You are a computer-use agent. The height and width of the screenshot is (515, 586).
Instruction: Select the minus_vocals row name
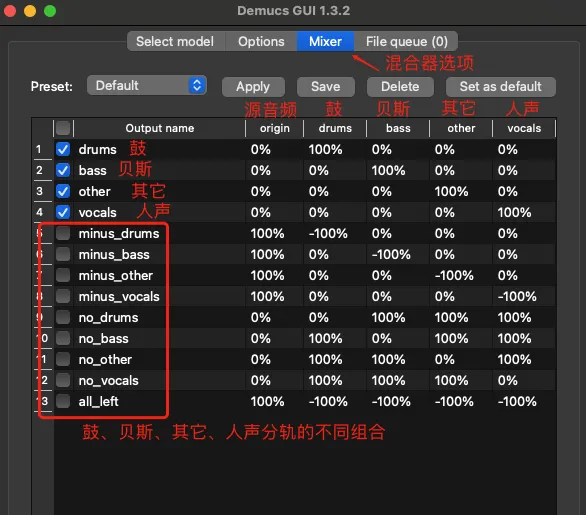tap(119, 296)
